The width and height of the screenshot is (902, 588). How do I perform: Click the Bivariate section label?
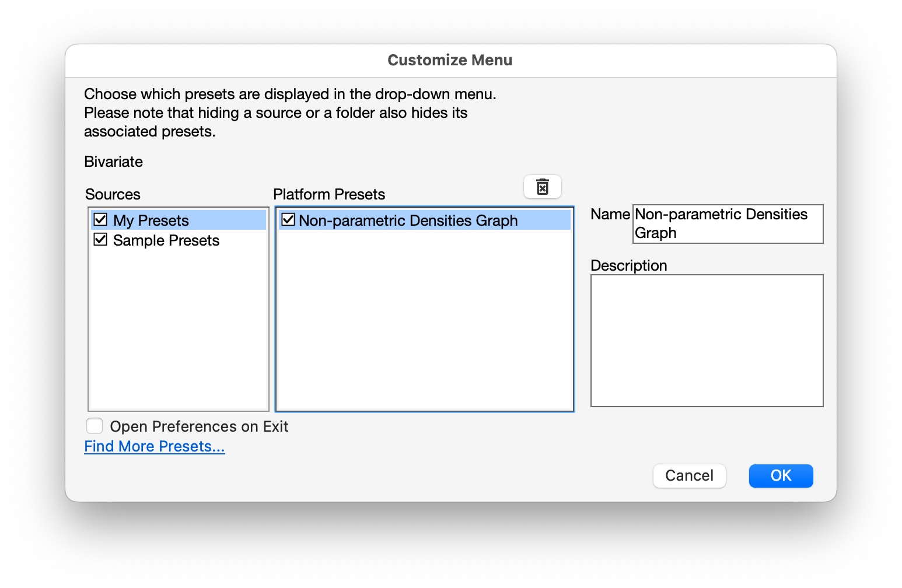coord(113,162)
